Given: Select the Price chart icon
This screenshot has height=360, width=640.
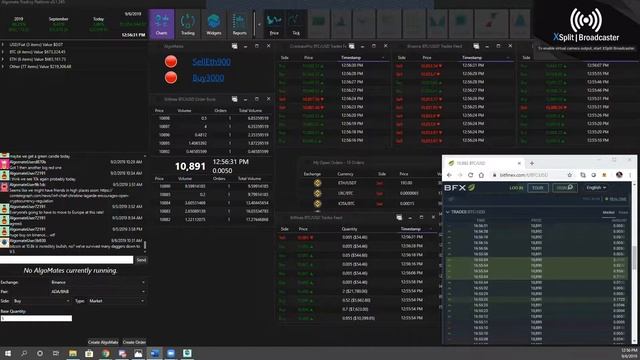Looking at the screenshot, I should coord(274,24).
